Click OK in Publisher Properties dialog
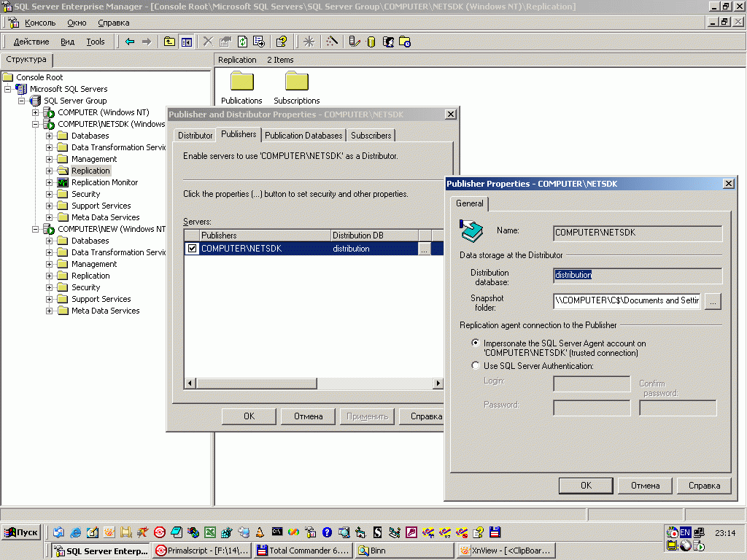747x560 pixels. click(x=586, y=486)
